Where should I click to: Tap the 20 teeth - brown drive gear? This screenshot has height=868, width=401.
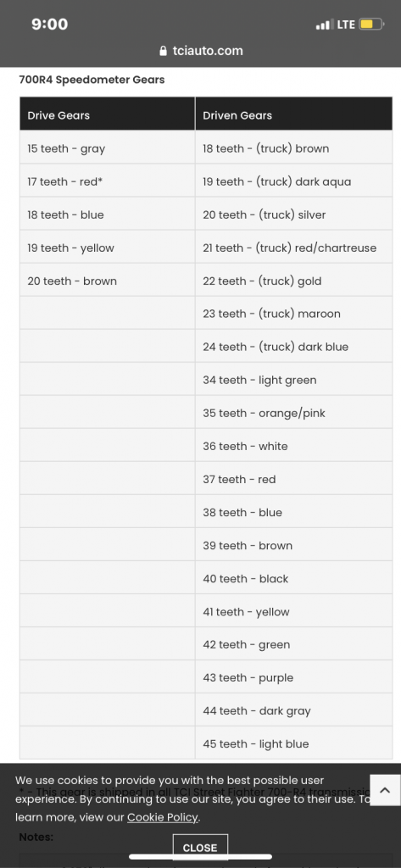tap(108, 281)
